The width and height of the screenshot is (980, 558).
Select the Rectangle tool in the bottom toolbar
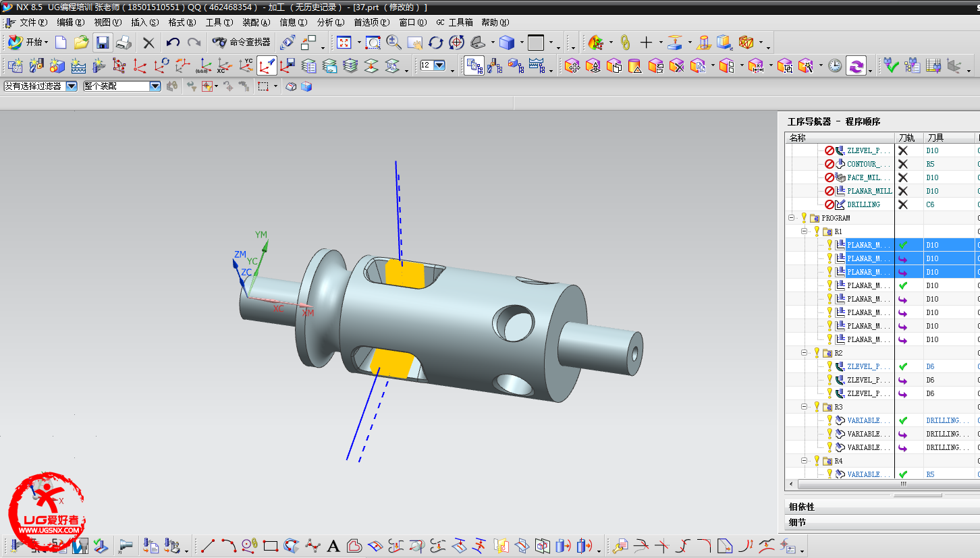pos(271,545)
